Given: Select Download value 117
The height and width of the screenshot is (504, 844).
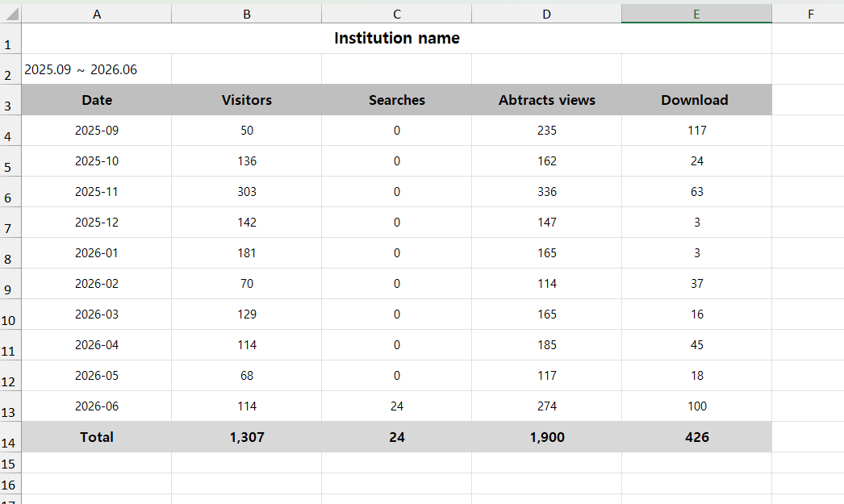Looking at the screenshot, I should tap(696, 131).
